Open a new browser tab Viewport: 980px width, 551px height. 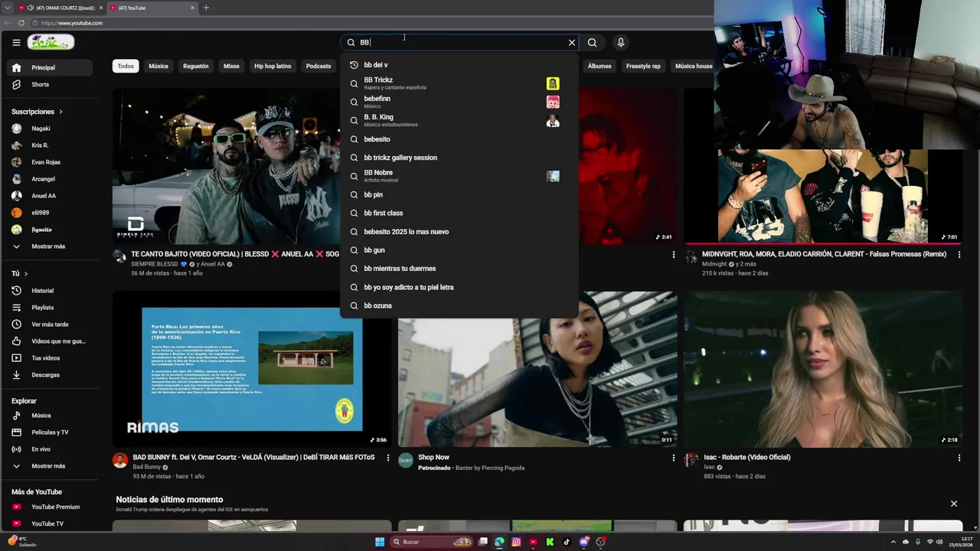[206, 8]
